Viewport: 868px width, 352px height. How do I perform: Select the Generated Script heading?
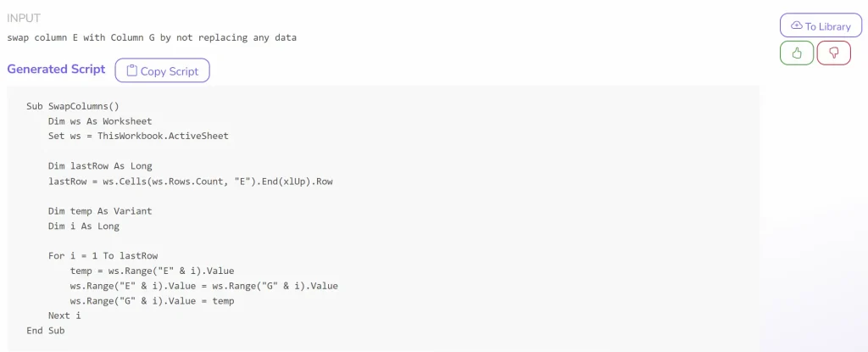click(56, 70)
